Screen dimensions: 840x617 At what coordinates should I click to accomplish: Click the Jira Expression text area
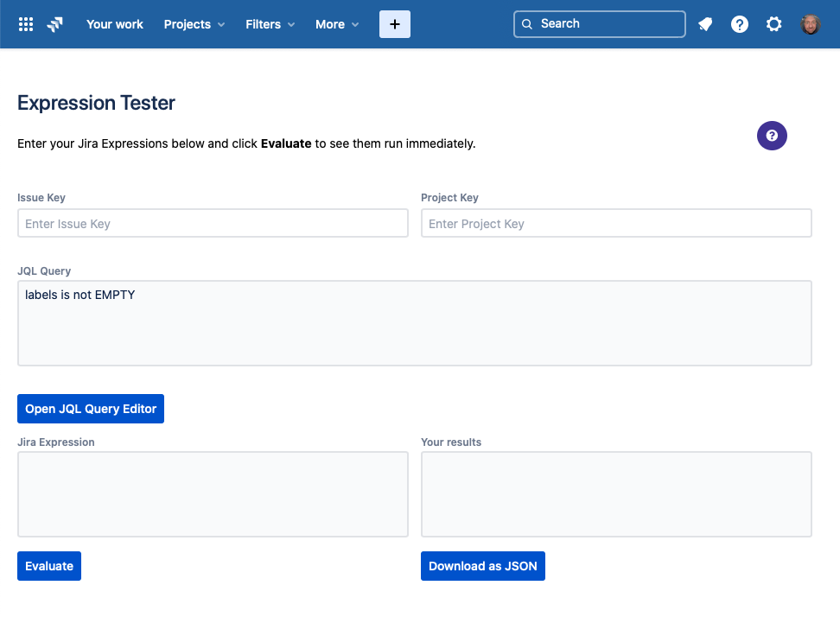coord(213,494)
